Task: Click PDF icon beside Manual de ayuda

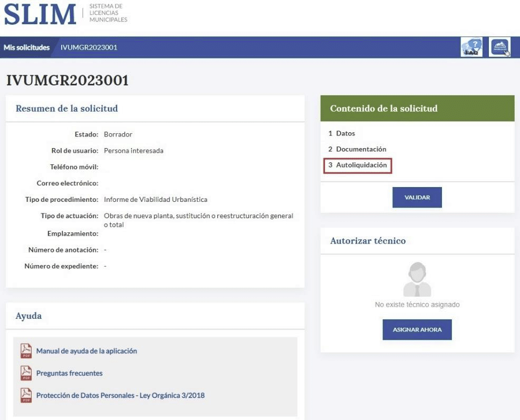Action: (26, 351)
